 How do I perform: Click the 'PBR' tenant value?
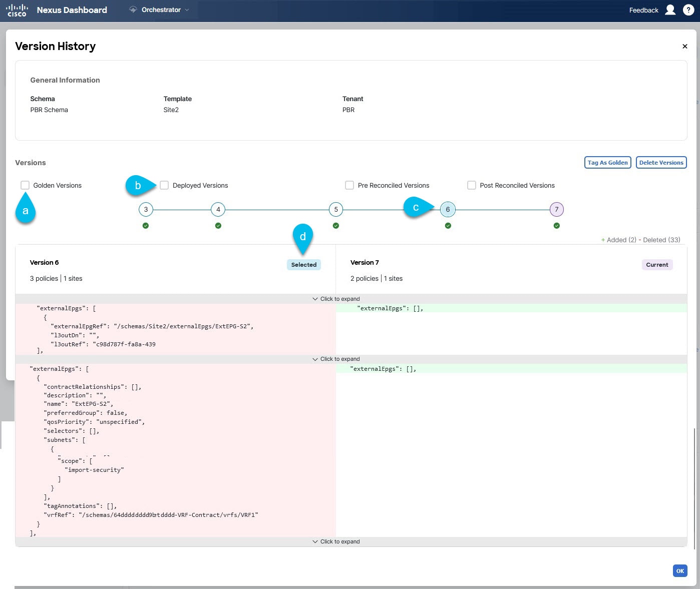click(348, 110)
